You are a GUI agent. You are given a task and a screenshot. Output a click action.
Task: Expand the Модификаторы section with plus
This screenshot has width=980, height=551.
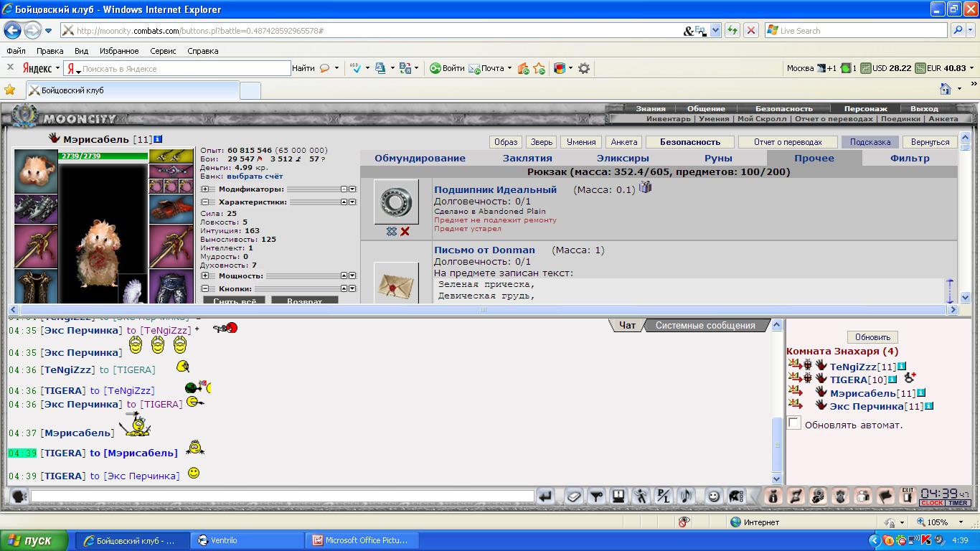205,189
